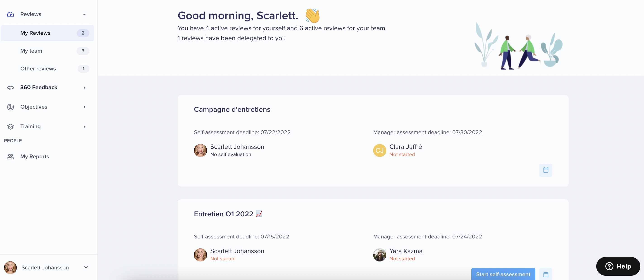Click the Reviews gauge icon in sidebar
Viewport: 644px width, 280px height.
click(10, 14)
